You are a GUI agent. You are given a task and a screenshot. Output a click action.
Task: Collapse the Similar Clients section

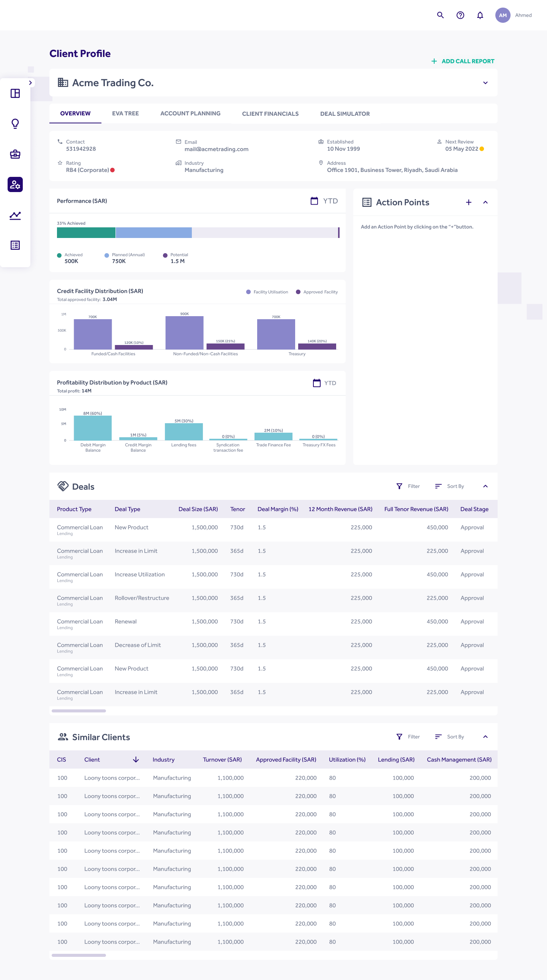(485, 737)
